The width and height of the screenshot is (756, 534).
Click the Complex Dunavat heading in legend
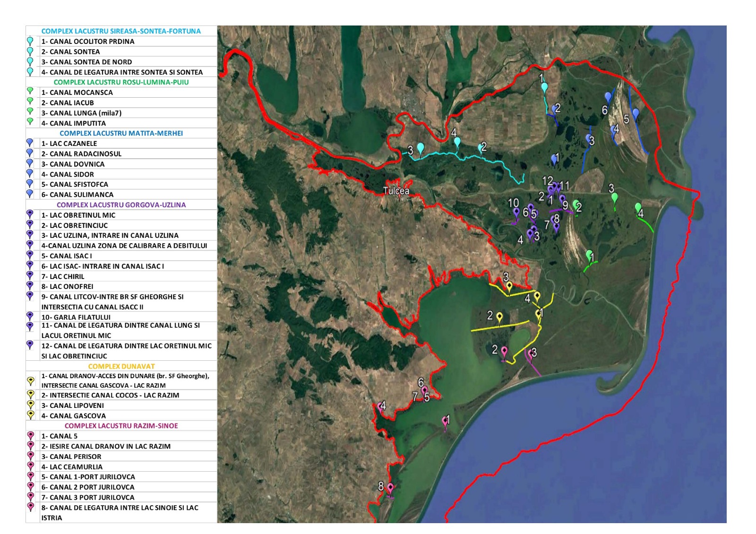[x=121, y=366]
